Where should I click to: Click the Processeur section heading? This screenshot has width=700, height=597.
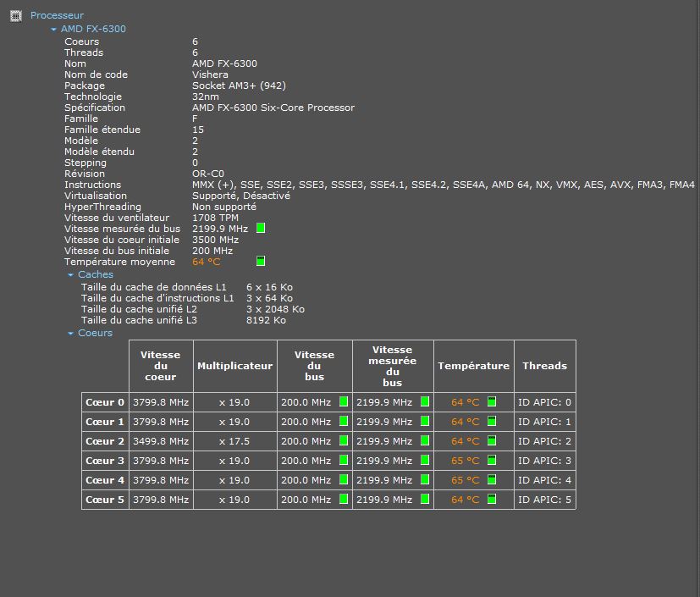(x=57, y=15)
